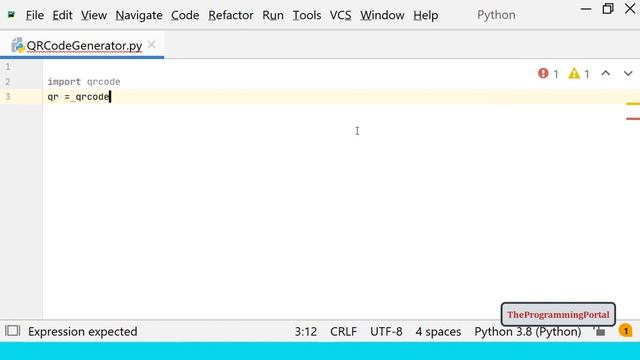Open the Help menu

425,15
